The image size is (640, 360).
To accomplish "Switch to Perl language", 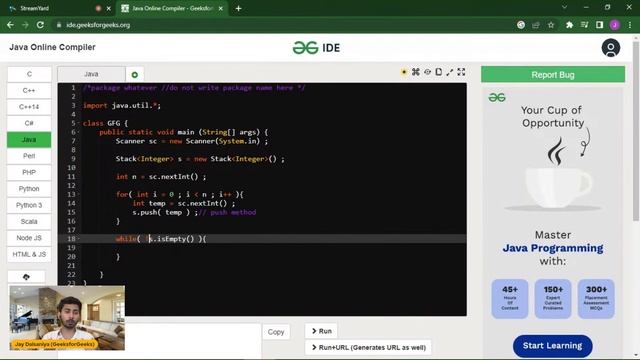I will point(29,156).
